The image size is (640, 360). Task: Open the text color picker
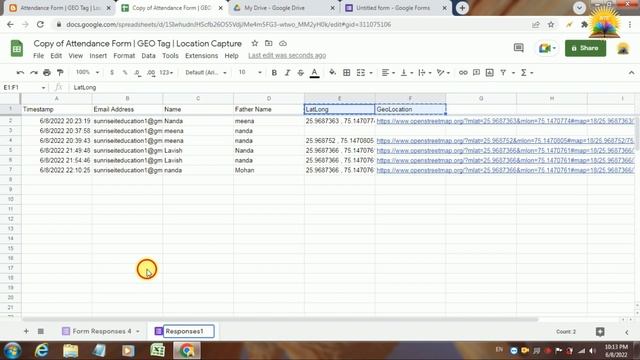(x=314, y=73)
